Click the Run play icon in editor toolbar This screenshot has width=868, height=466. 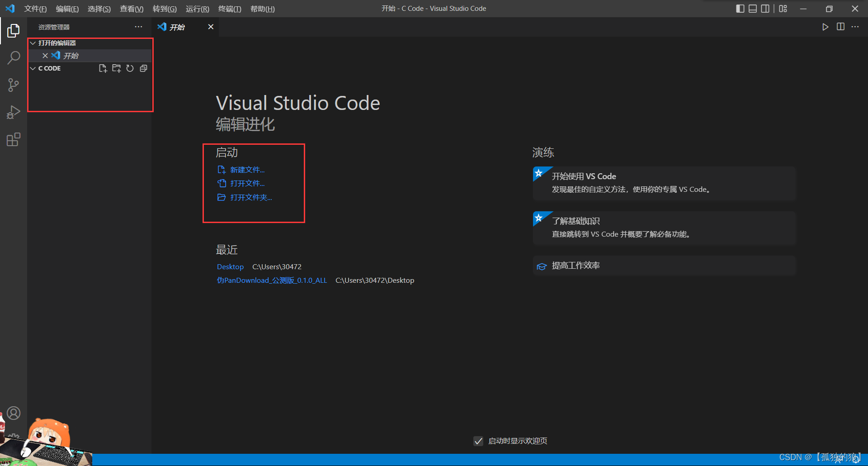pos(826,27)
